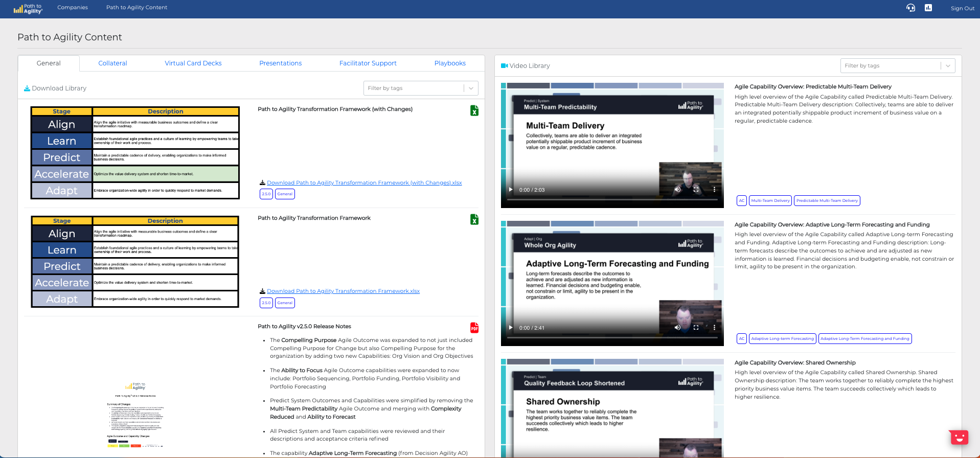
Task: Mute the Adaptive Long-Term Forecasting video
Action: tap(677, 328)
